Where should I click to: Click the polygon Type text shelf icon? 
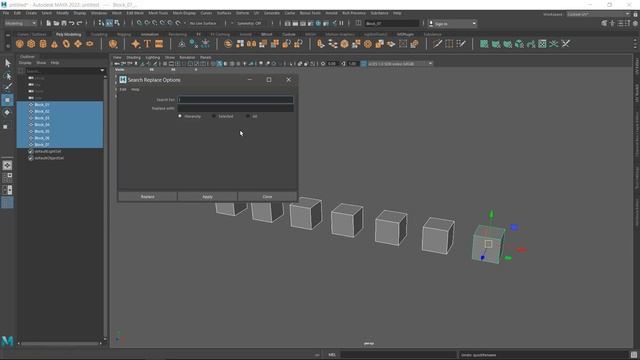click(147, 44)
